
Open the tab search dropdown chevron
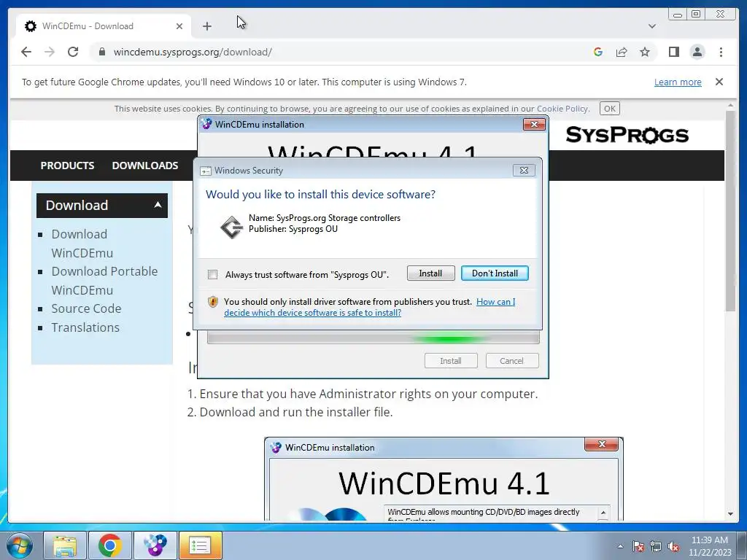click(651, 26)
